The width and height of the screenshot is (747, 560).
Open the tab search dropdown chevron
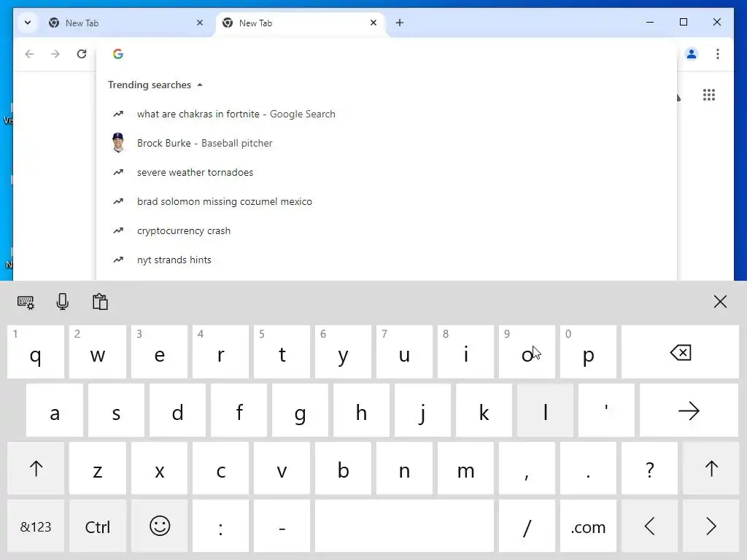pos(28,23)
